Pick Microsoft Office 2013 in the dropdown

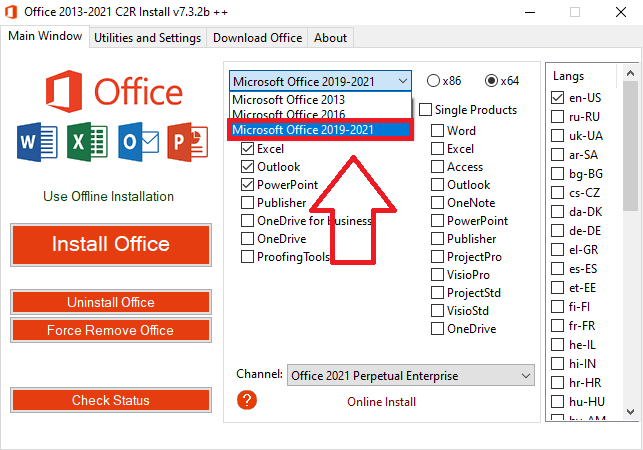pyautogui.click(x=288, y=100)
